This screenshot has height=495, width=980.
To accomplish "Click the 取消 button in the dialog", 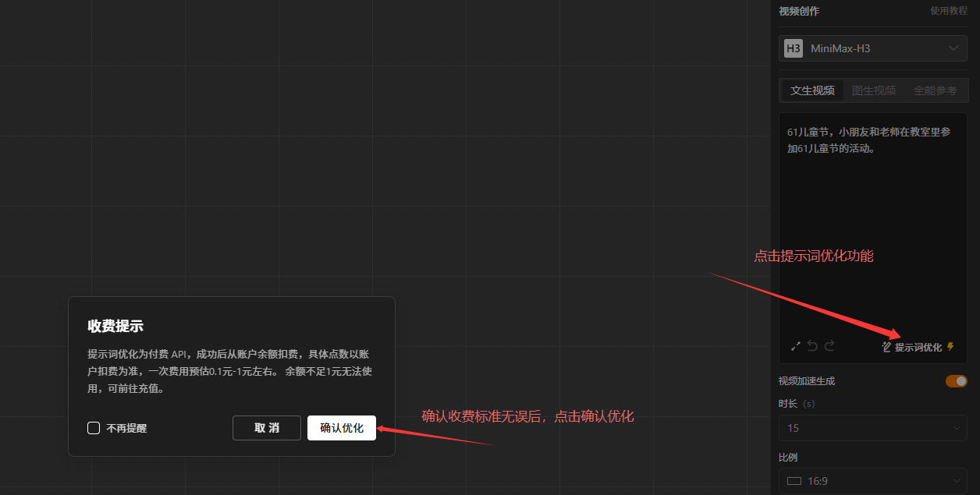I will 267,428.
